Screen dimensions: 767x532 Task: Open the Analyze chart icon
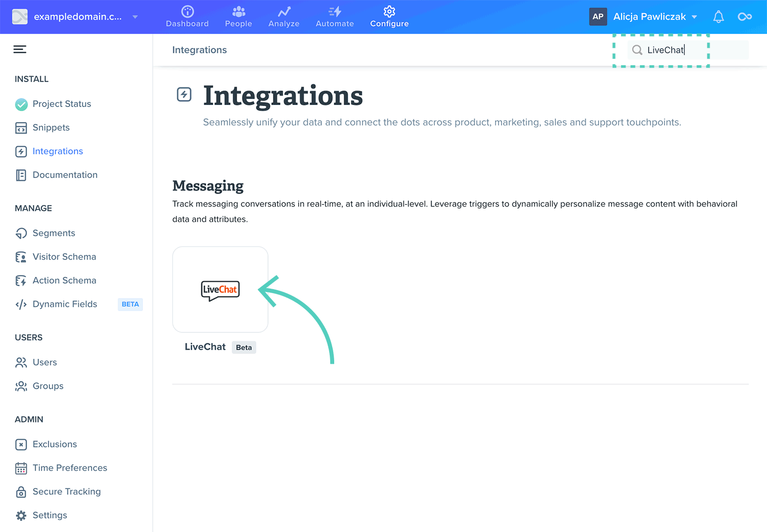point(284,11)
